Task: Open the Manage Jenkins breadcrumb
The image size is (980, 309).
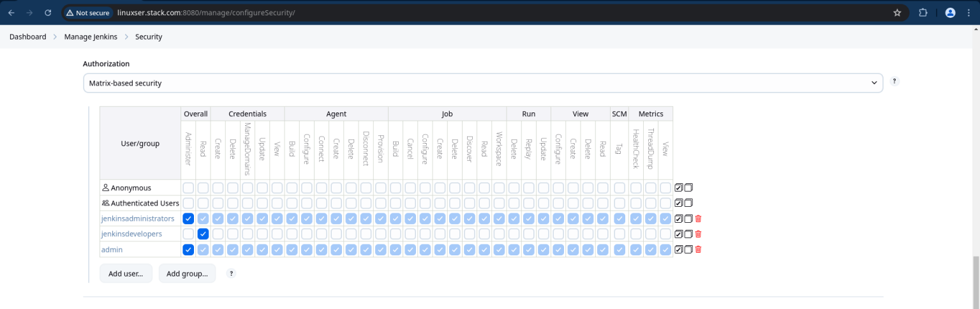Action: point(91,37)
